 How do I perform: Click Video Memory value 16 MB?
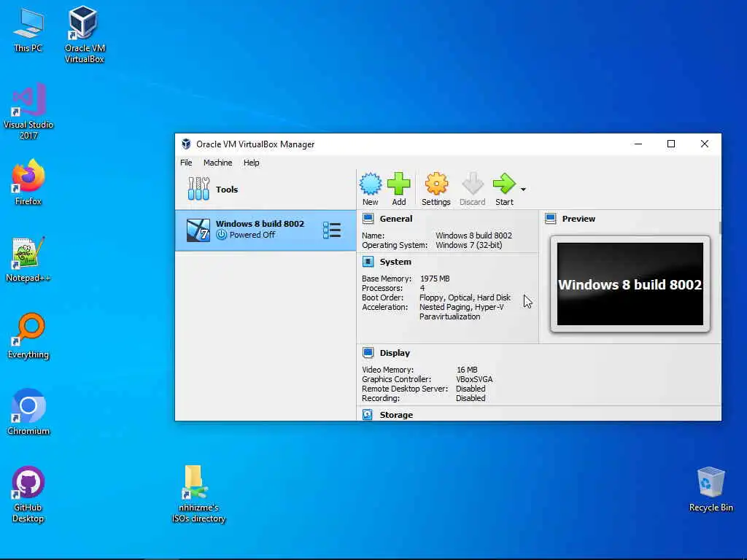[467, 370]
